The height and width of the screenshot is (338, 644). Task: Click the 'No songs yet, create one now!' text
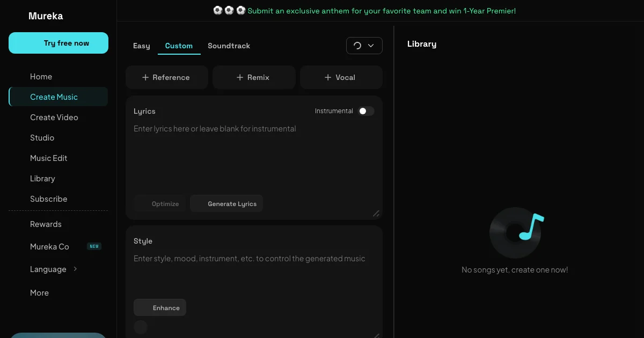[x=515, y=270]
